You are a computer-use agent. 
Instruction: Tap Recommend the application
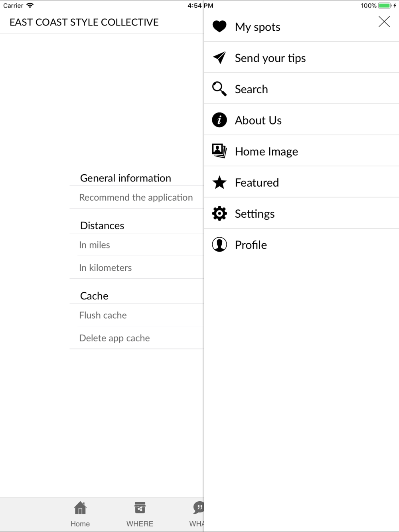coord(137,197)
